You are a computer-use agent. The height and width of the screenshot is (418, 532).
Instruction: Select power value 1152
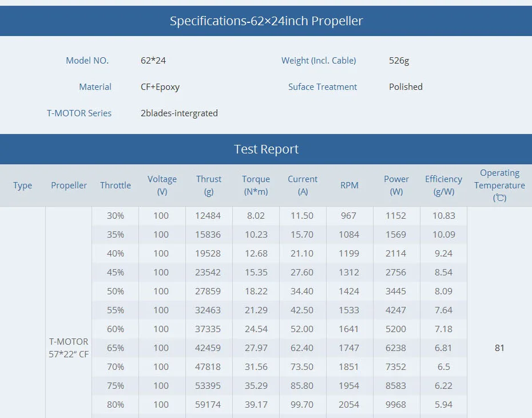coord(396,216)
